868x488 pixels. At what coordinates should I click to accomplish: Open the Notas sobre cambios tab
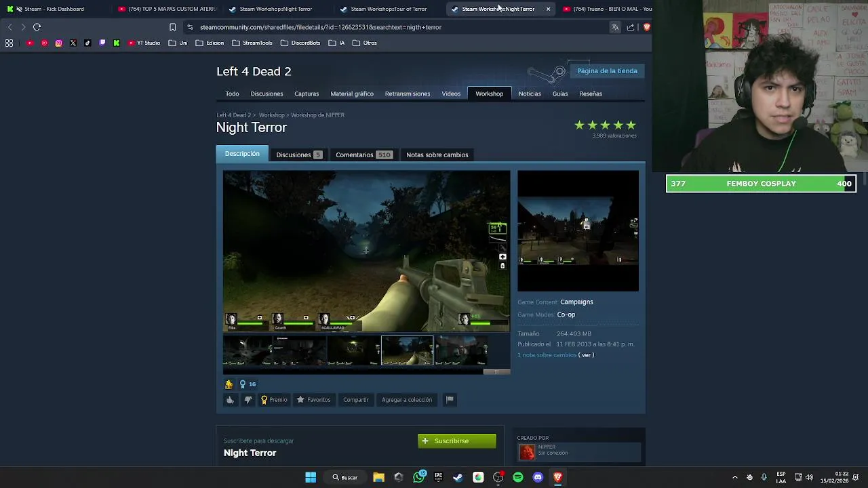(x=437, y=155)
